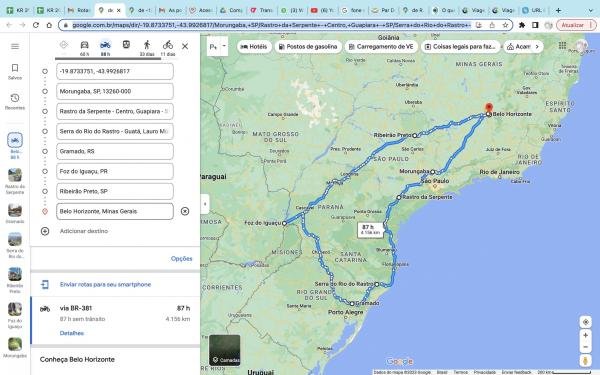
Task: Add a new destination with Adicionar destino
Action: tap(84, 231)
